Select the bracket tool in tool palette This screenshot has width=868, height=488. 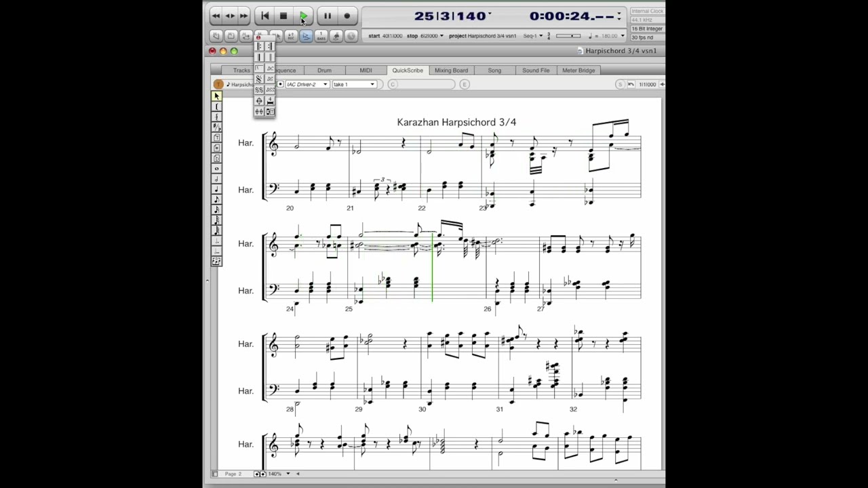pyautogui.click(x=216, y=106)
